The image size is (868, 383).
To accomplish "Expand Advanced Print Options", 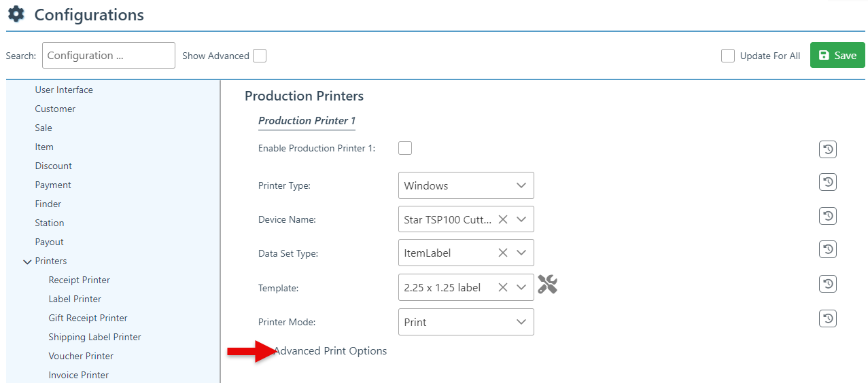I will click(330, 351).
